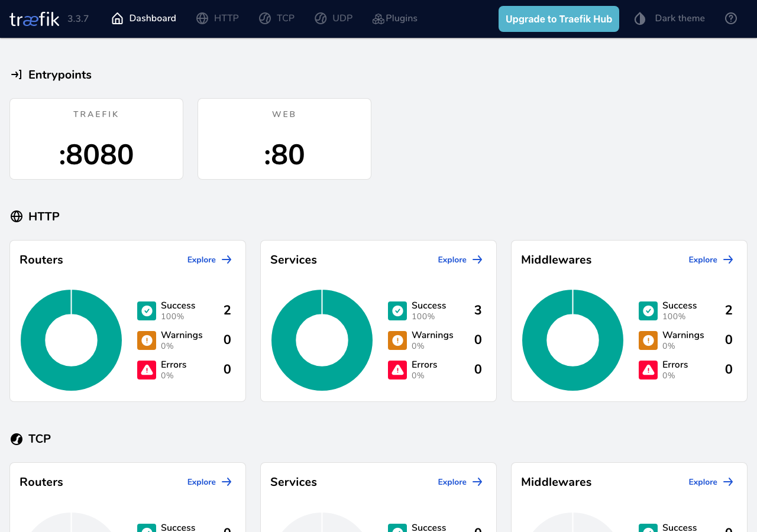The image size is (757, 532).
Task: Select the TRAEFIK :8080 entrypoint card
Action: 96,139
